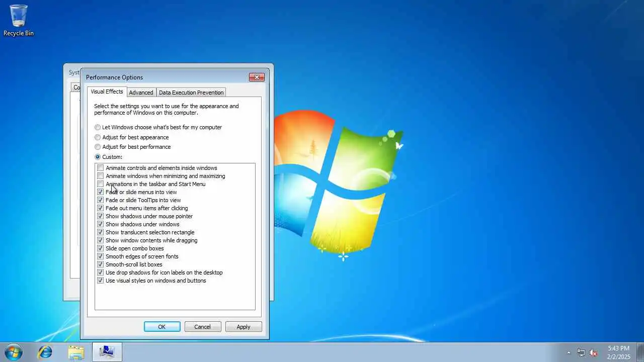Switch to the Advanced tab
Viewport: 644px width, 362px height.
(x=141, y=93)
